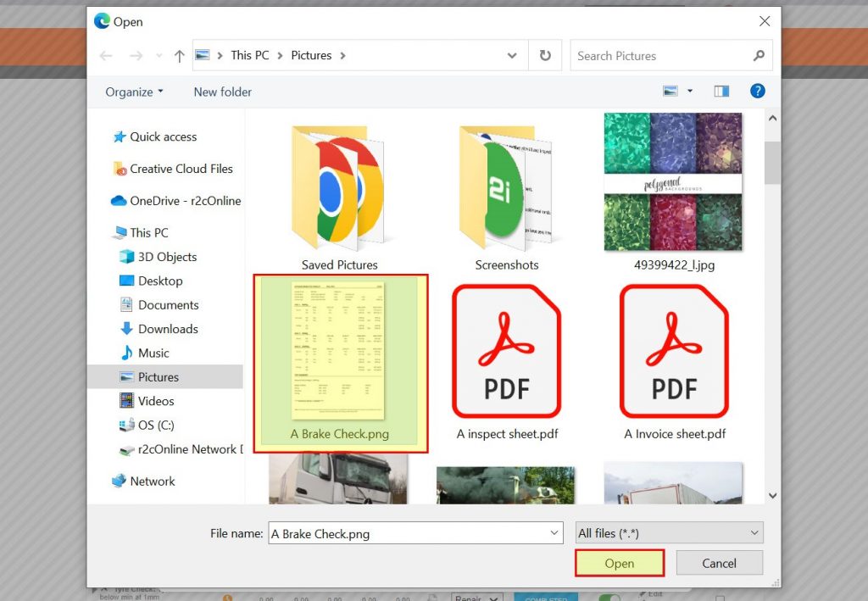Open Downloads from the sidebar
The width and height of the screenshot is (868, 601).
tap(166, 329)
